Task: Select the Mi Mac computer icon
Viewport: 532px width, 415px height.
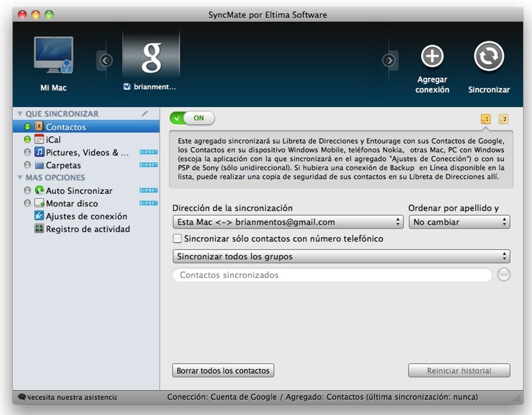Action: pos(54,55)
